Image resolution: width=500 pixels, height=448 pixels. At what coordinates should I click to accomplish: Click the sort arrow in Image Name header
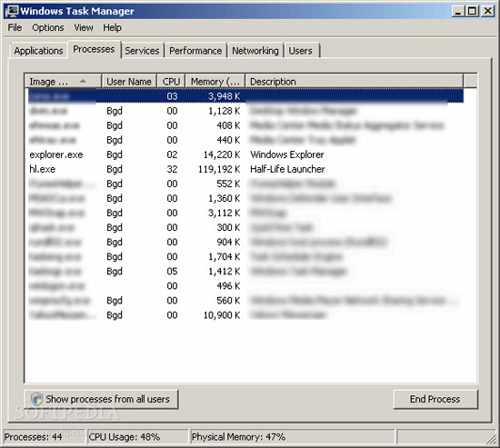pyautogui.click(x=83, y=81)
